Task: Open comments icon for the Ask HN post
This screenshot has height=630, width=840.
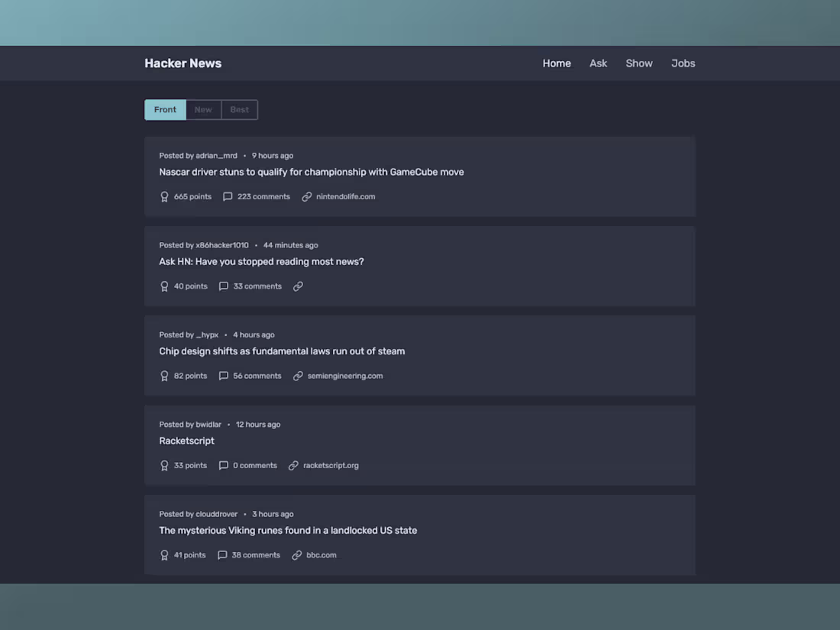Action: click(x=223, y=286)
